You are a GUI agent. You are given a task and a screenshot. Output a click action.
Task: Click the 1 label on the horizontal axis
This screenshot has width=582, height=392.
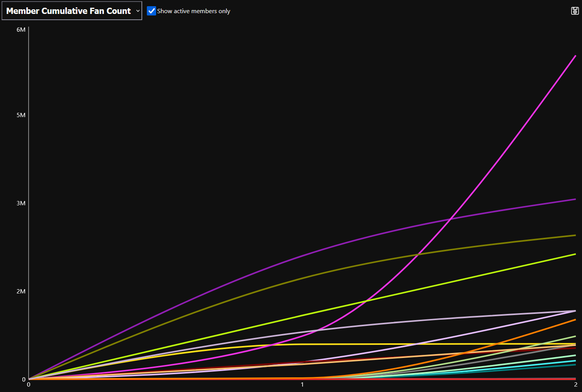302,385
